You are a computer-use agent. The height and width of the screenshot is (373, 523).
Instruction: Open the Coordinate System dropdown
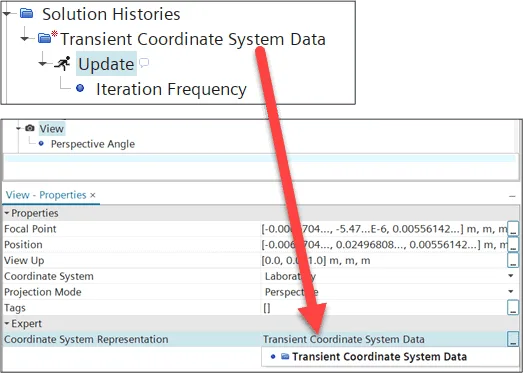click(511, 276)
